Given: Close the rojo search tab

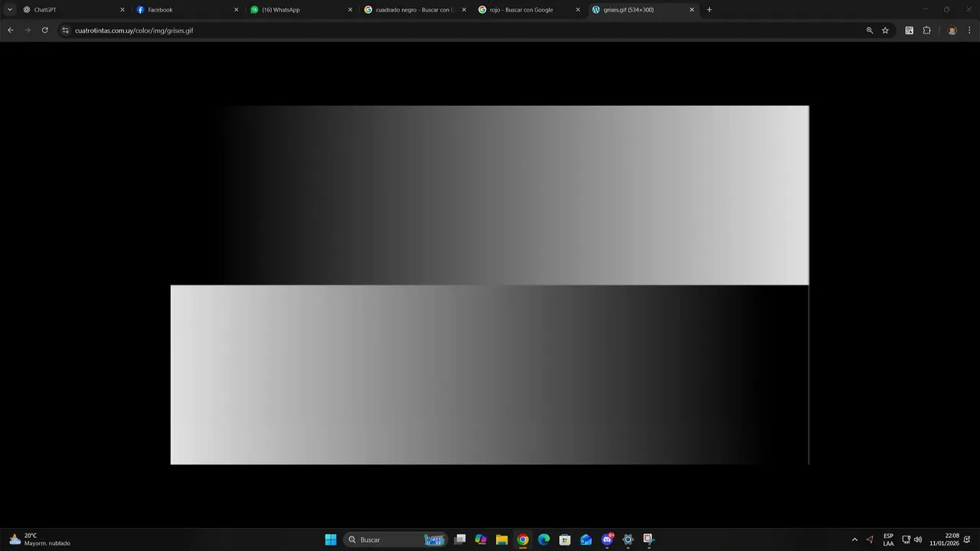Looking at the screenshot, I should coord(578,10).
